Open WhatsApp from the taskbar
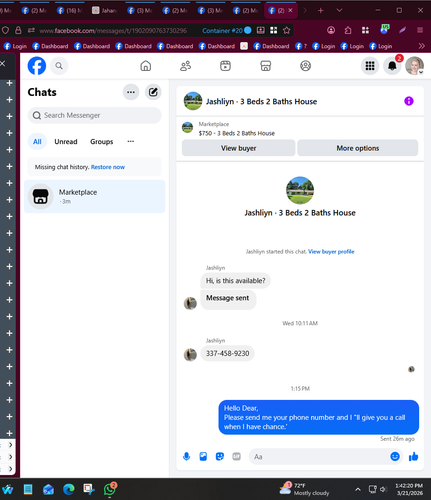 point(109,489)
